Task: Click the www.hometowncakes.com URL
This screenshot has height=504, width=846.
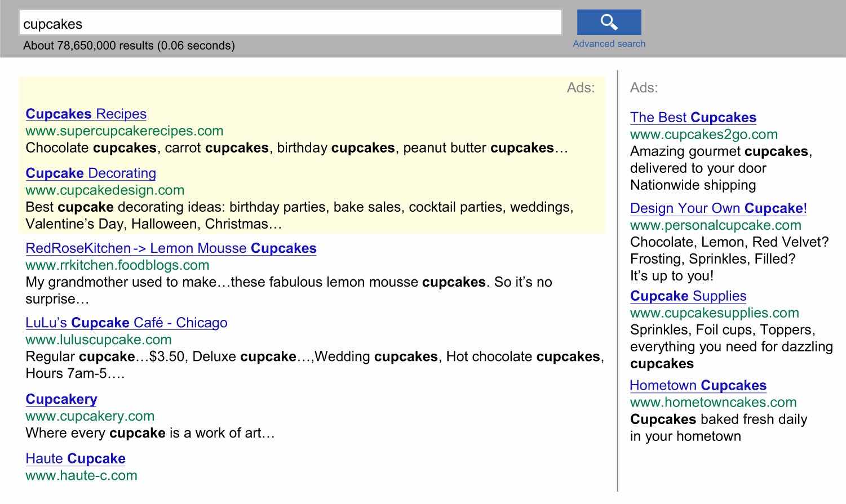Action: click(x=713, y=403)
